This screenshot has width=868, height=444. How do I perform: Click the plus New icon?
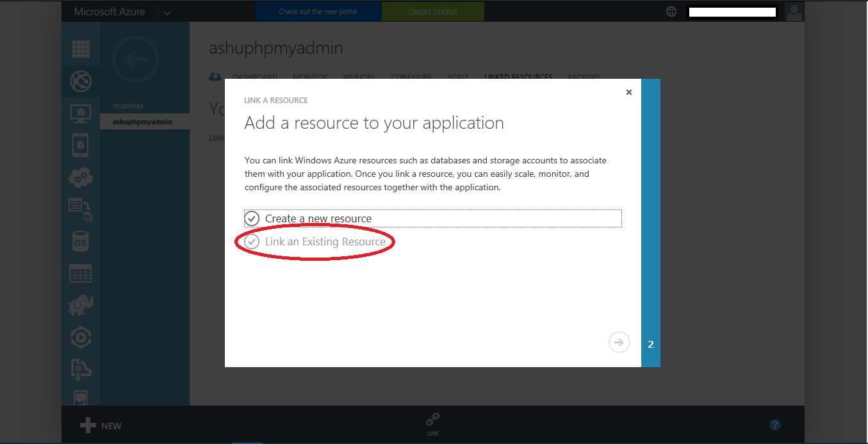[88, 425]
